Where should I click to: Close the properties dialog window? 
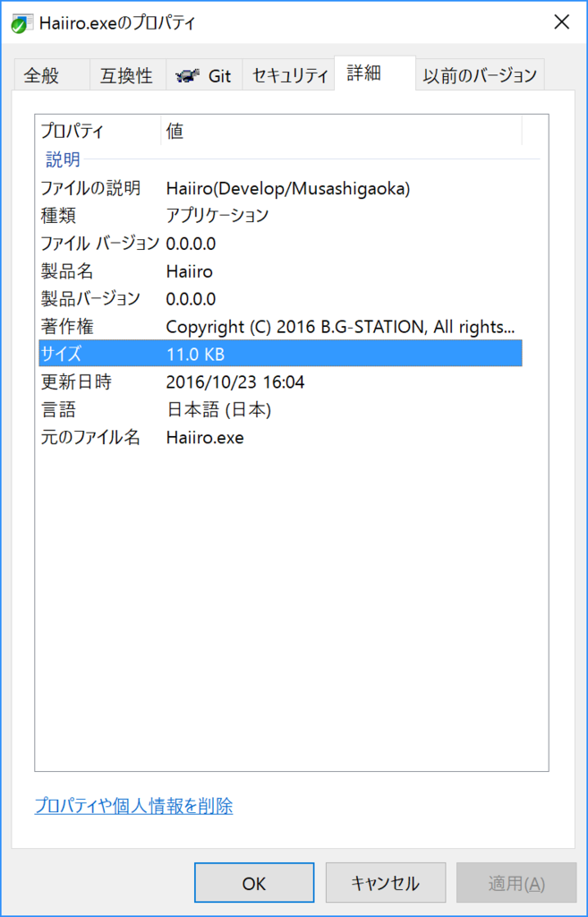561,22
